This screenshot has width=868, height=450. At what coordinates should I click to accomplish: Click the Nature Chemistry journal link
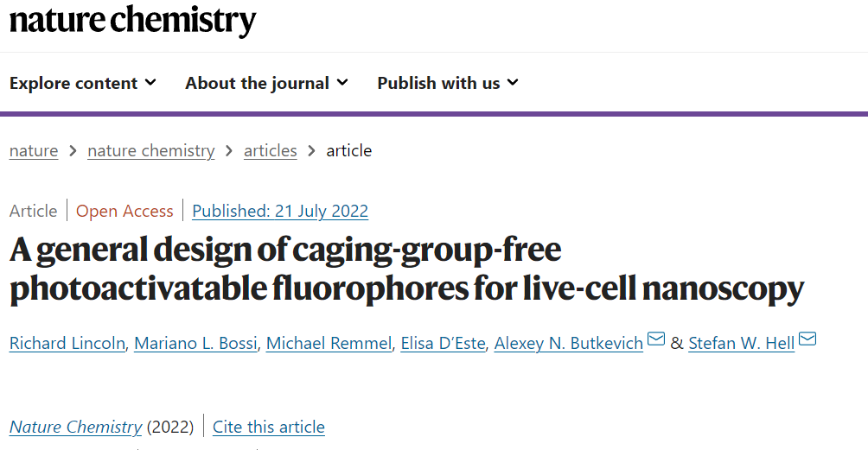[76, 427]
